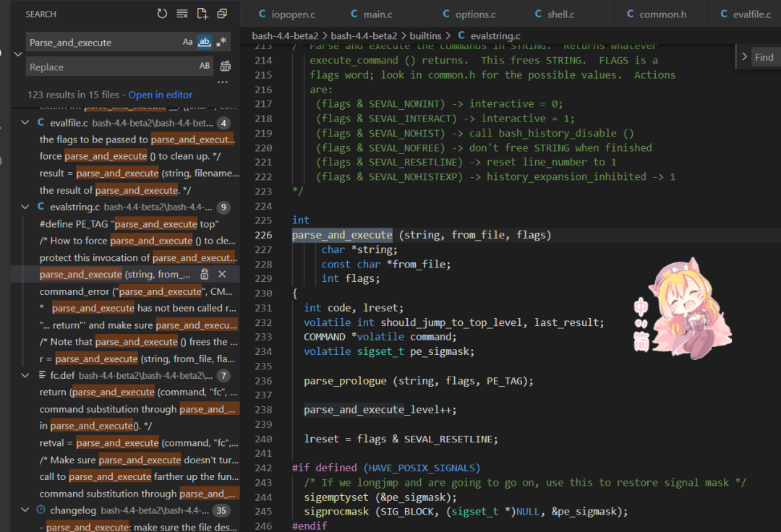Focus the search input with Parse_and_execute
This screenshot has width=781, height=532.
103,43
